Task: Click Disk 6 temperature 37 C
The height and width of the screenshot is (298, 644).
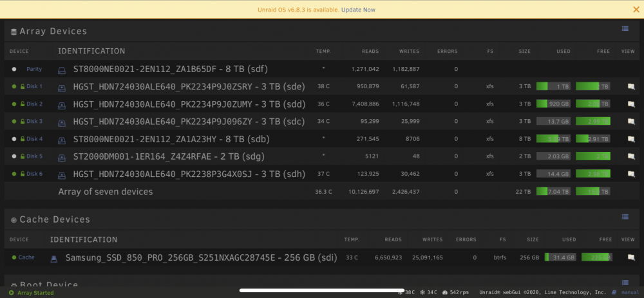Action: (323, 174)
